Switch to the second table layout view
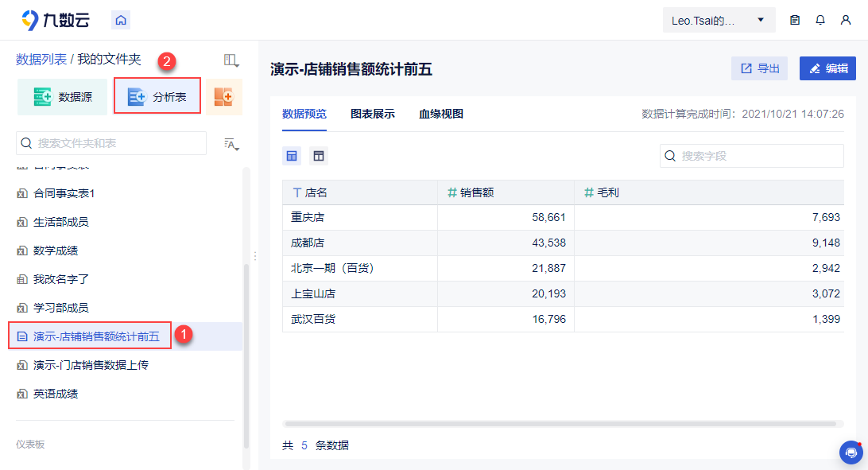This screenshot has height=470, width=868. [x=319, y=156]
